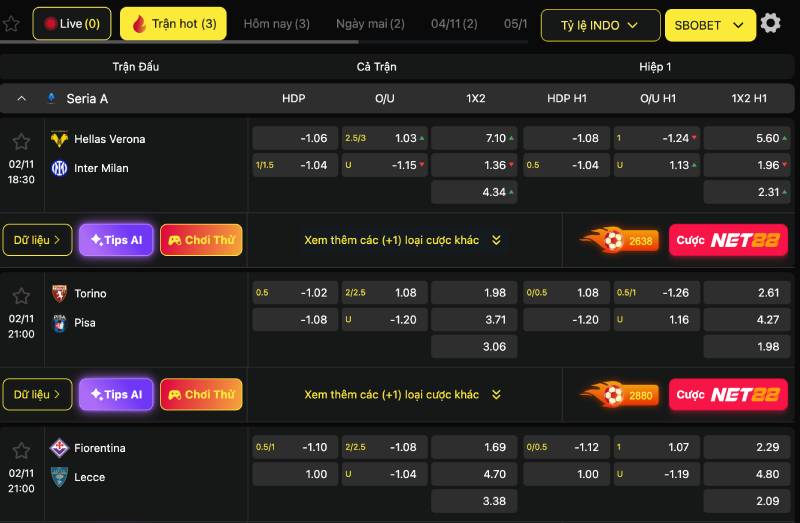Viewport: 800px width, 523px height.
Task: Click the flaming football 2638 badge
Action: (619, 240)
